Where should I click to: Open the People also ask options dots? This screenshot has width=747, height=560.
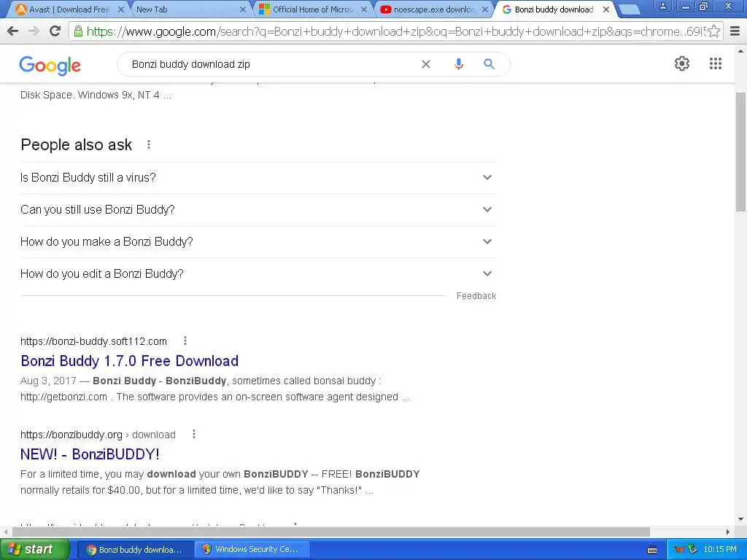point(149,144)
